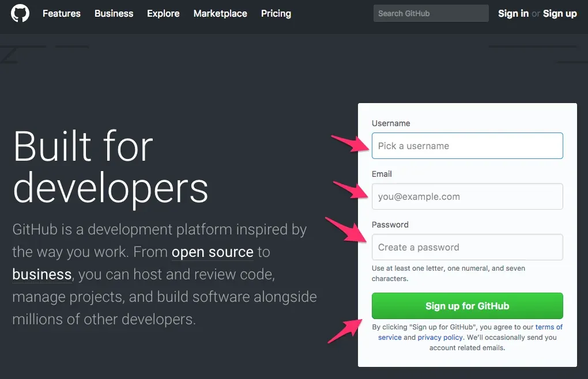The width and height of the screenshot is (588, 379).
Task: Open the terms of service link
Action: click(x=549, y=327)
